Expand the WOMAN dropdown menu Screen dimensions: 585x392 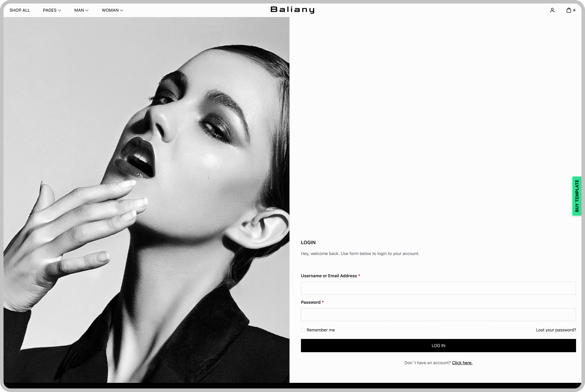coord(112,10)
